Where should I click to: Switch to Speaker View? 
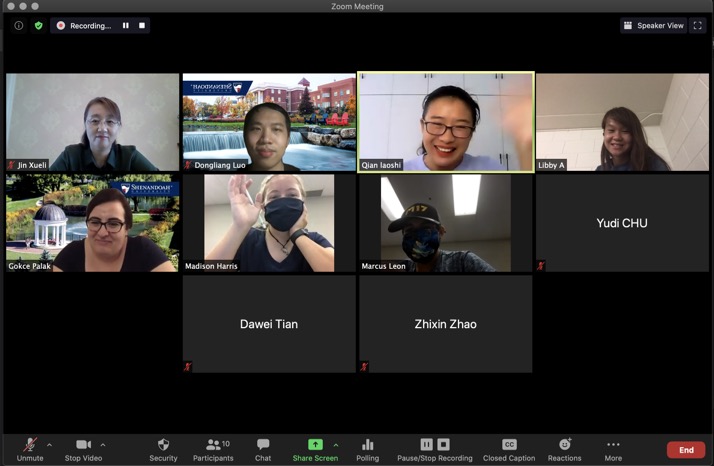click(653, 26)
